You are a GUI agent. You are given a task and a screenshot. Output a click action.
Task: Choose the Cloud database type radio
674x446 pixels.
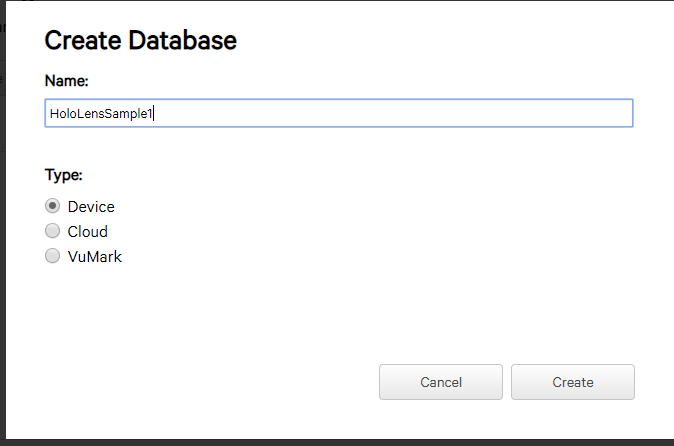52,232
